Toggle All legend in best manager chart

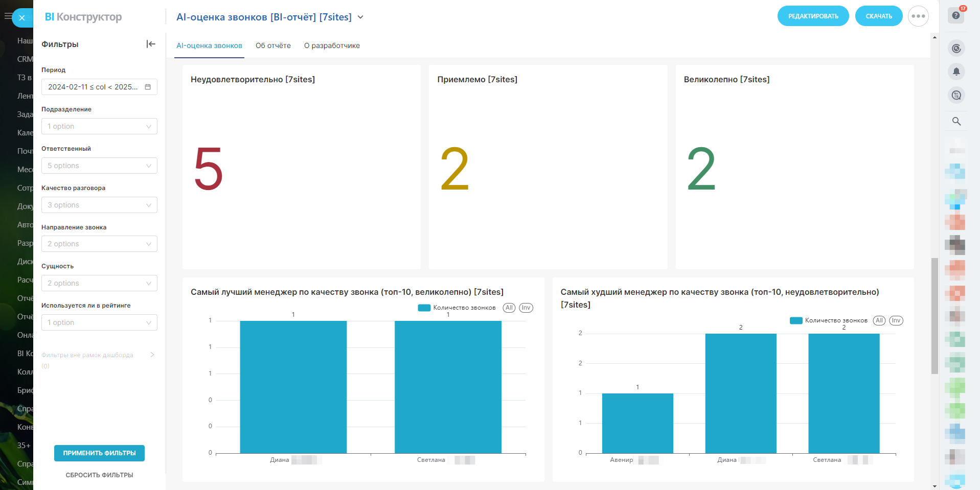[x=509, y=308]
